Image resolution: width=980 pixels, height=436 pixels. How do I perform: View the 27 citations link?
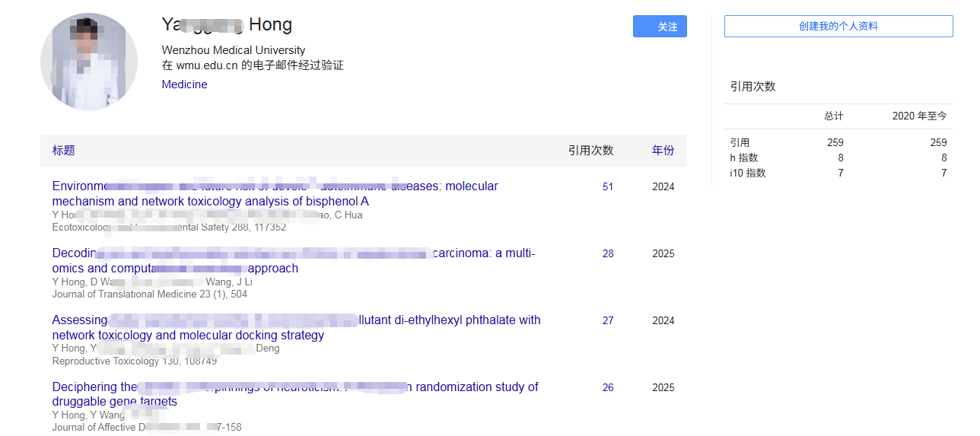[607, 321]
